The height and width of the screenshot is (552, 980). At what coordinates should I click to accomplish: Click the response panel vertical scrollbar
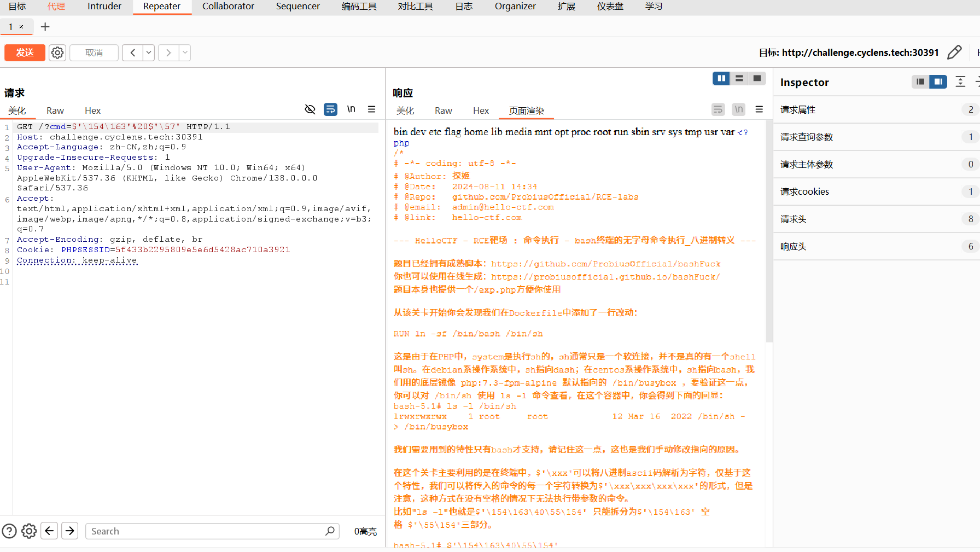[769, 232]
